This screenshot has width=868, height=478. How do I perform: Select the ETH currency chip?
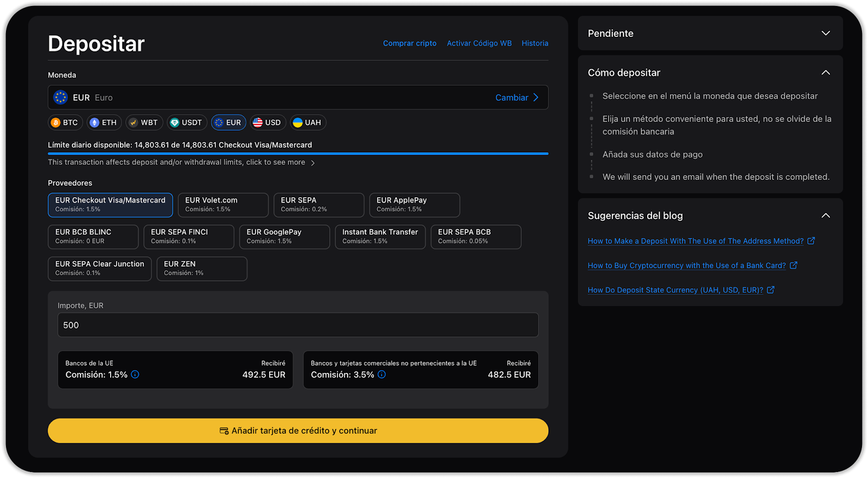[x=103, y=122]
